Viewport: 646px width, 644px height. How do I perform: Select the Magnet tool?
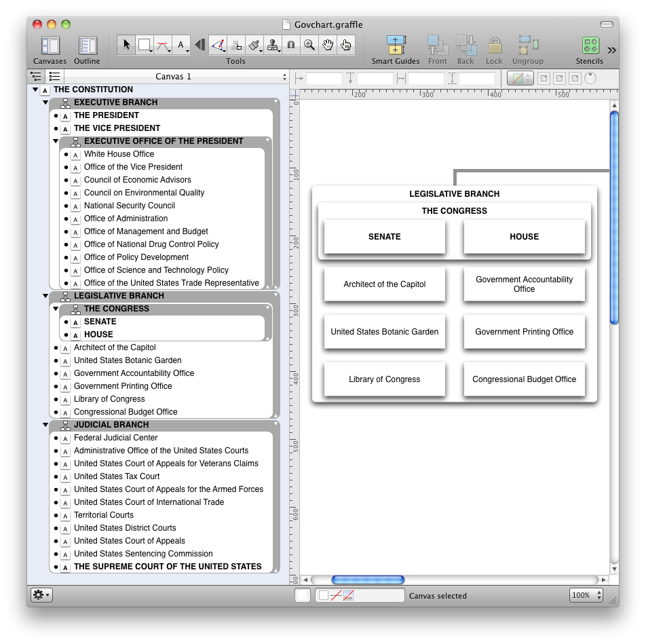[x=291, y=45]
